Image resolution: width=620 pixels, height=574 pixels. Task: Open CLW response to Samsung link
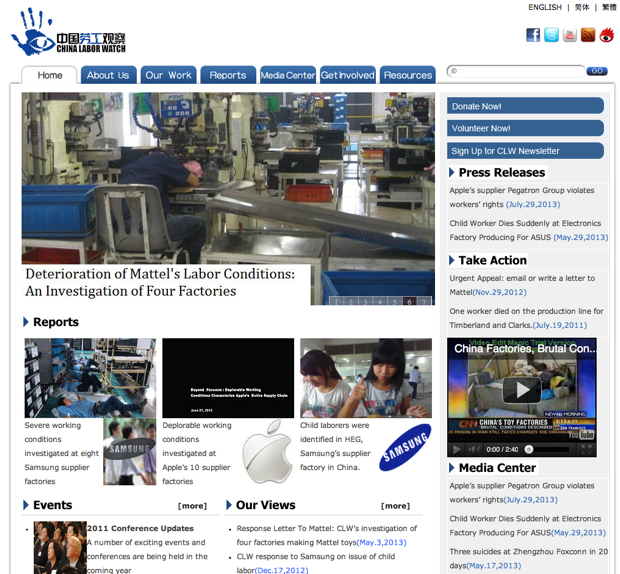(x=316, y=563)
